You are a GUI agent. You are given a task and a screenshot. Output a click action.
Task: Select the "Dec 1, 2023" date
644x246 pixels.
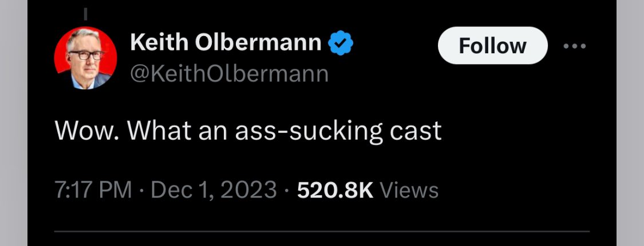[x=214, y=190]
